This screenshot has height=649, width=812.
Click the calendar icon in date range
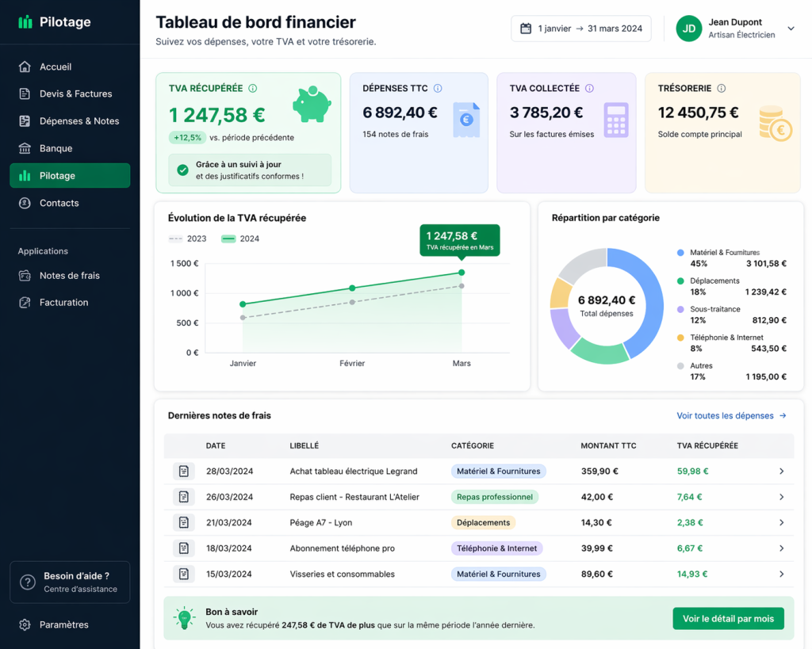(x=526, y=29)
